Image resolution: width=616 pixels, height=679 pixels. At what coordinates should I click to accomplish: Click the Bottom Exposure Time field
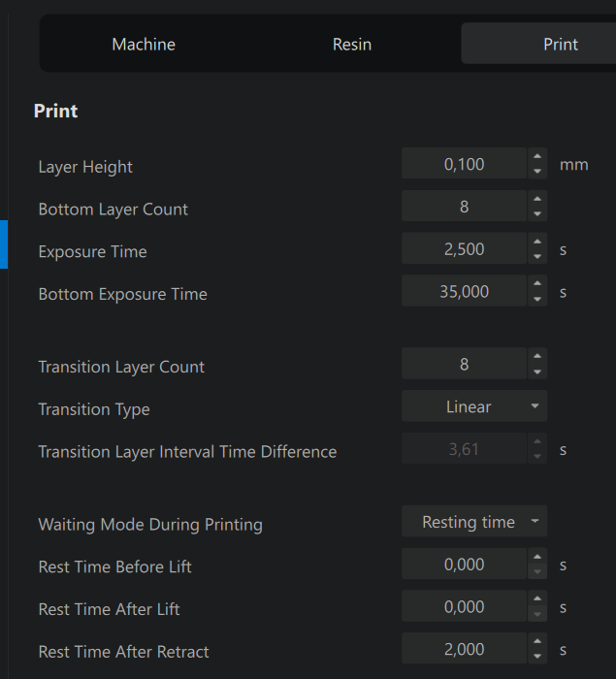tap(464, 291)
